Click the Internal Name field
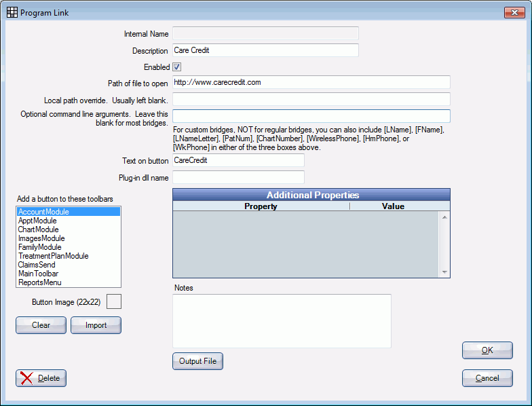The image size is (532, 406). 265,33
